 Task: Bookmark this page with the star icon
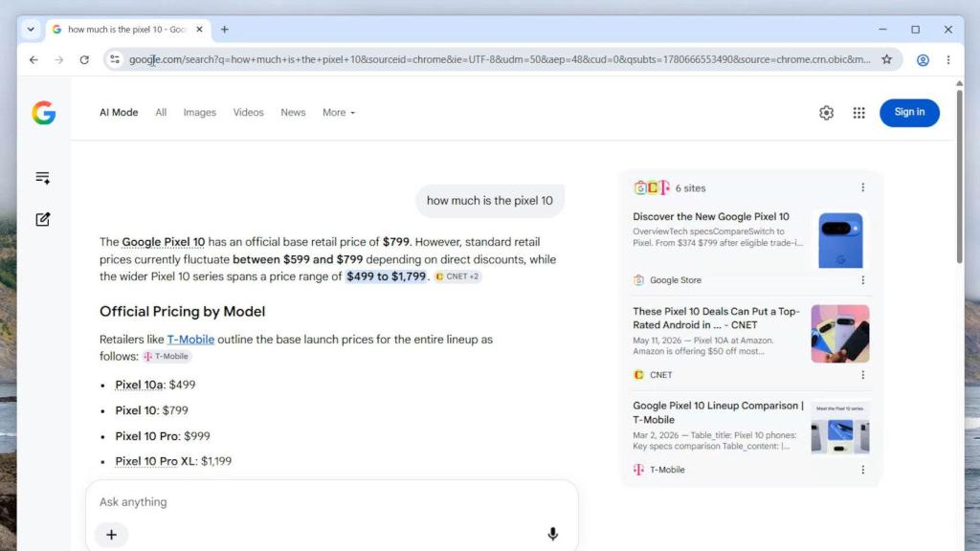(886, 59)
